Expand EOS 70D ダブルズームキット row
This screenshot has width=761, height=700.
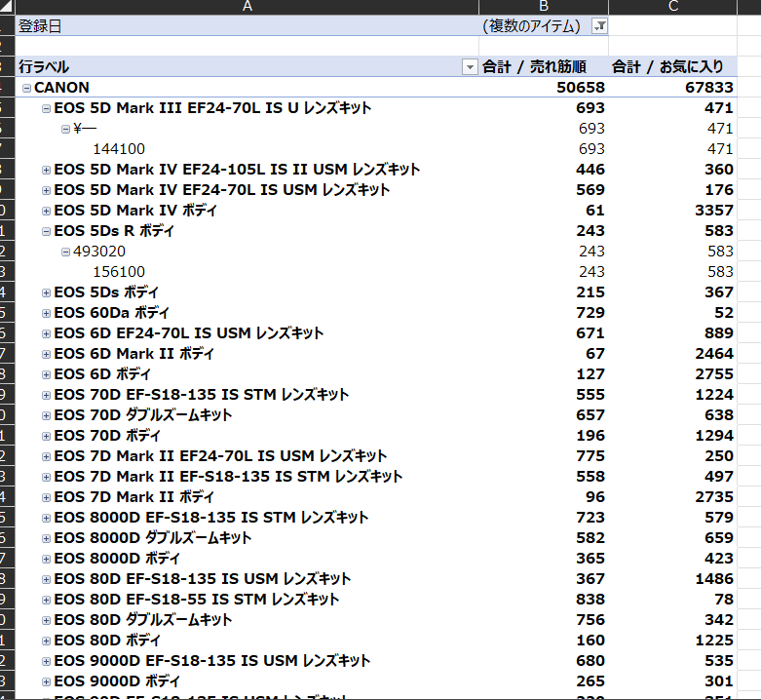tap(46, 415)
